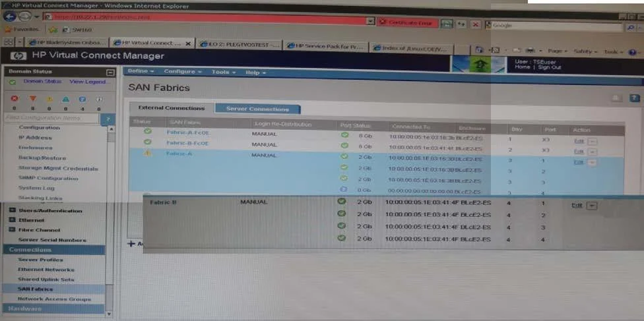The image size is (644, 321).
Task: Switch to HP Service Pack browser tab
Action: pos(326,46)
